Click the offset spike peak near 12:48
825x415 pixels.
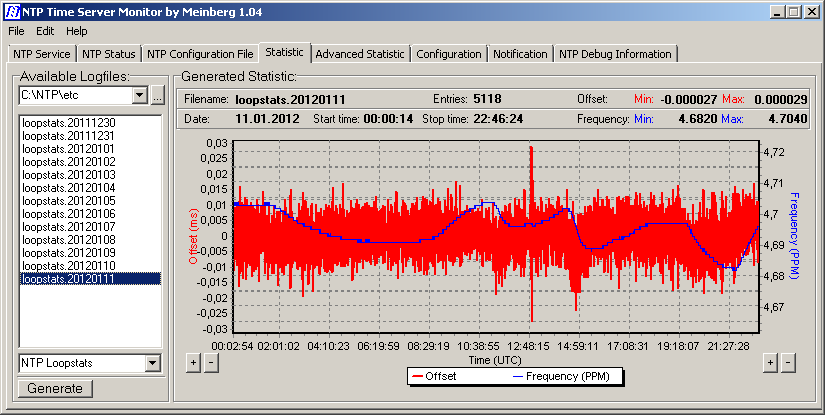click(x=531, y=149)
